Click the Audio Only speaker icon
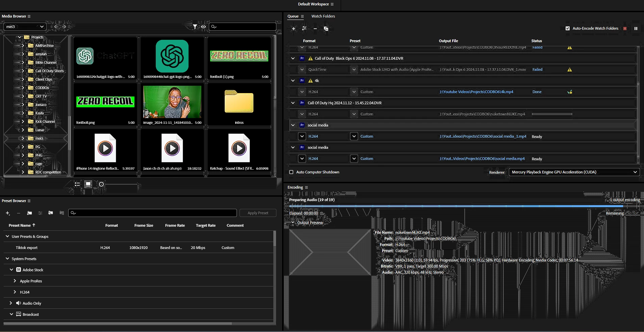 pyautogui.click(x=19, y=303)
